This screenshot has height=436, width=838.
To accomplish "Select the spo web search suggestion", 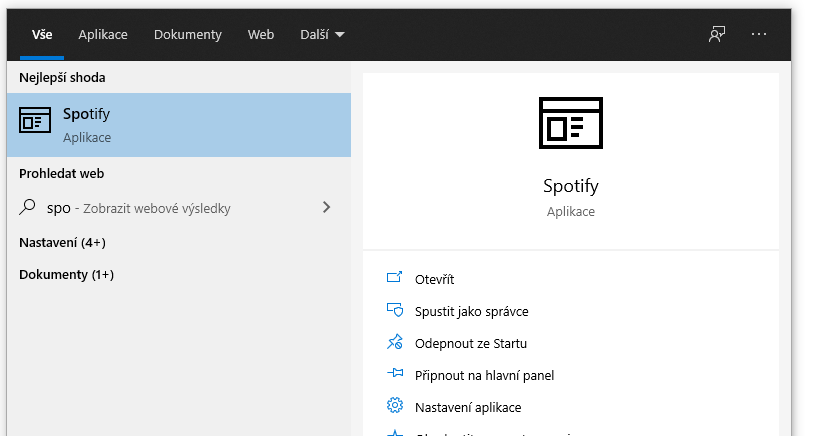I will tap(140, 208).
